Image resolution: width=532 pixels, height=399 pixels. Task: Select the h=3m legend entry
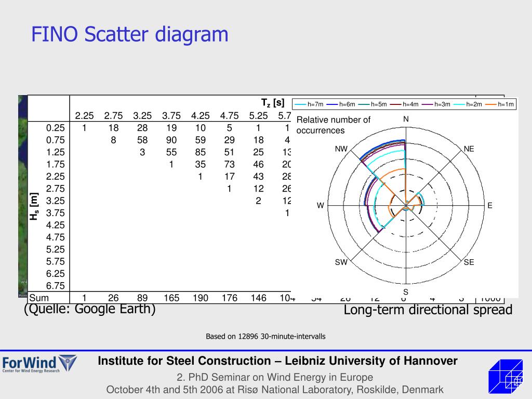point(436,104)
